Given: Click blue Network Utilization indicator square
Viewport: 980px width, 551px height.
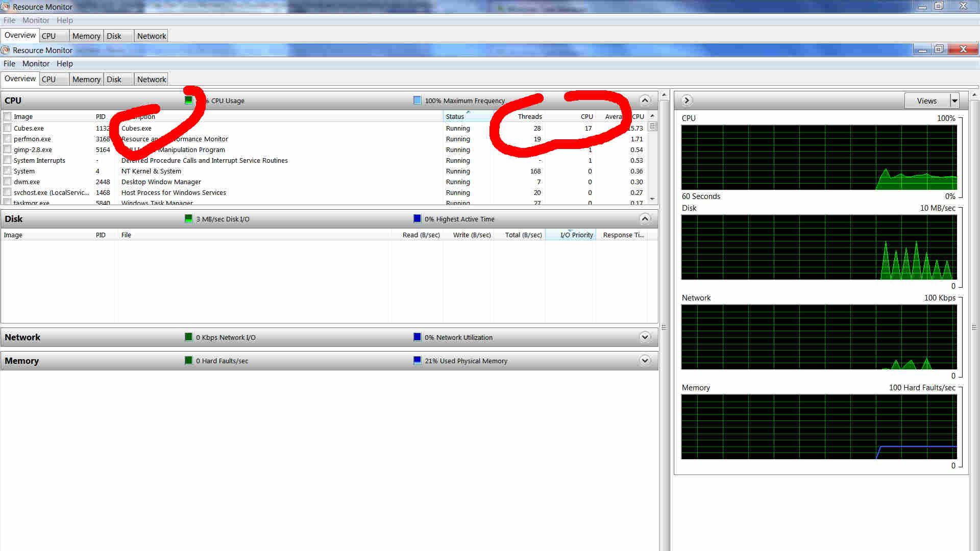Looking at the screenshot, I should (x=417, y=337).
